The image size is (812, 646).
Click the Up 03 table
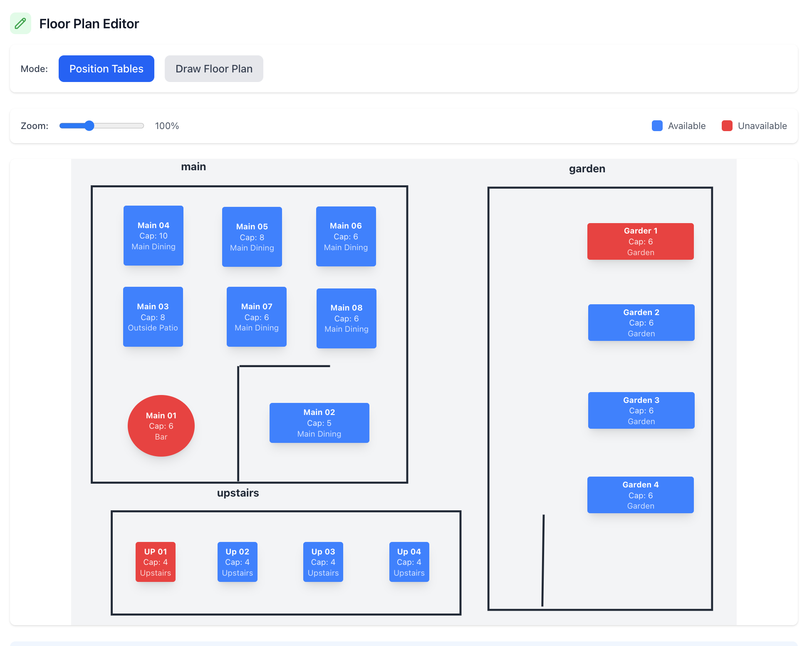tap(323, 562)
